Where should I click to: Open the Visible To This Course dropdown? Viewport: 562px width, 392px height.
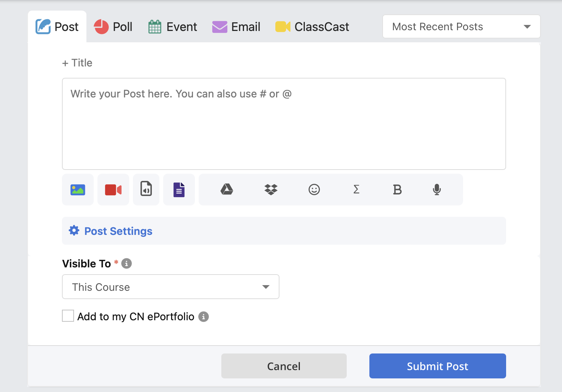point(171,287)
